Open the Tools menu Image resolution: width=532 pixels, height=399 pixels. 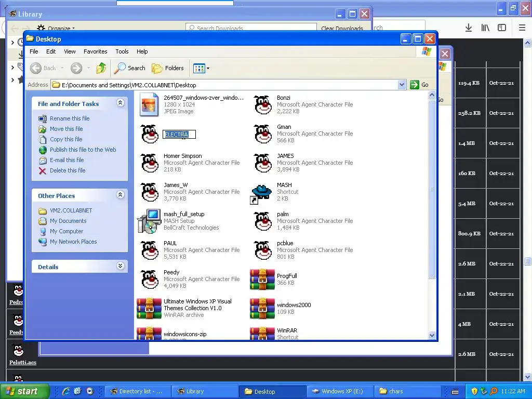point(122,51)
